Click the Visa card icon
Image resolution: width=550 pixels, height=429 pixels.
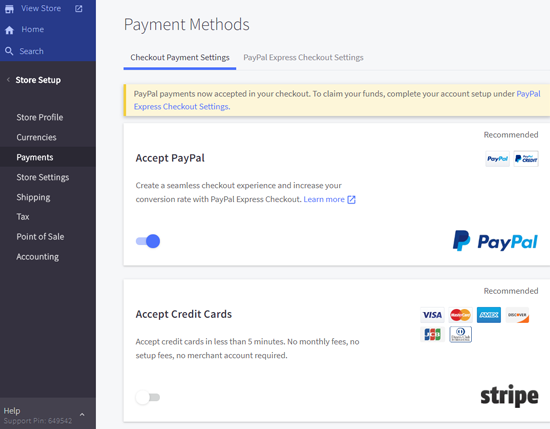click(432, 315)
